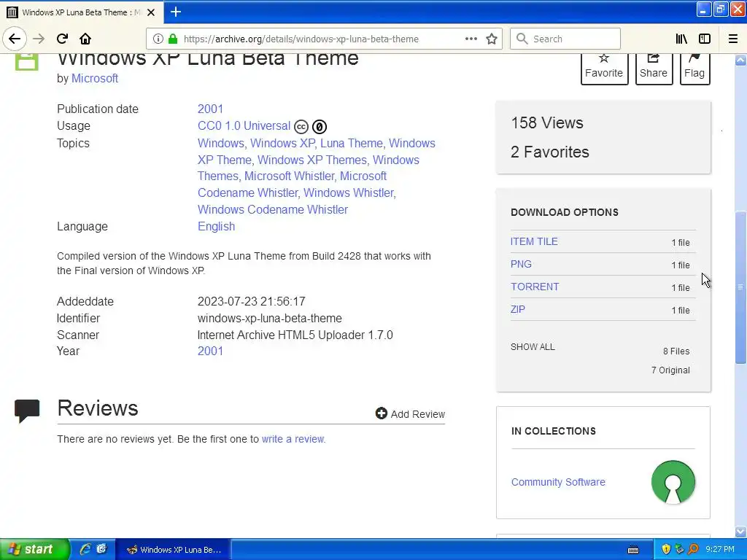
Task: Open the browser home page icon
Action: pyautogui.click(x=85, y=39)
